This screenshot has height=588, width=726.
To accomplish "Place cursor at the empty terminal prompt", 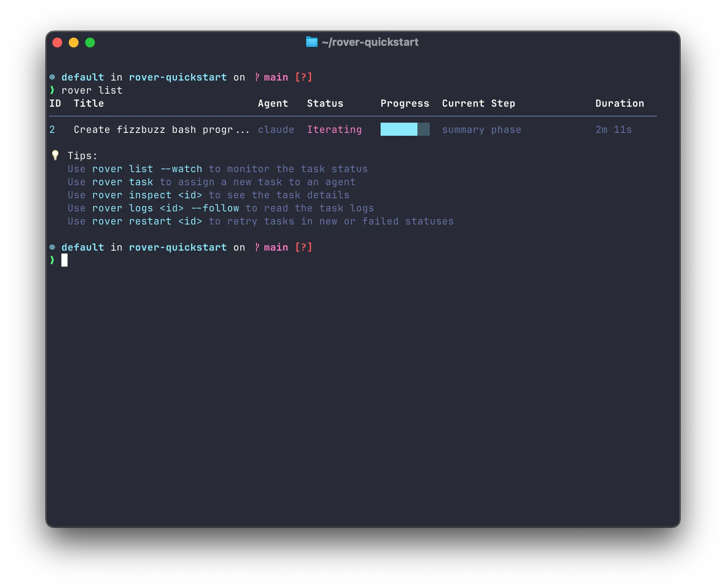I will 65,260.
